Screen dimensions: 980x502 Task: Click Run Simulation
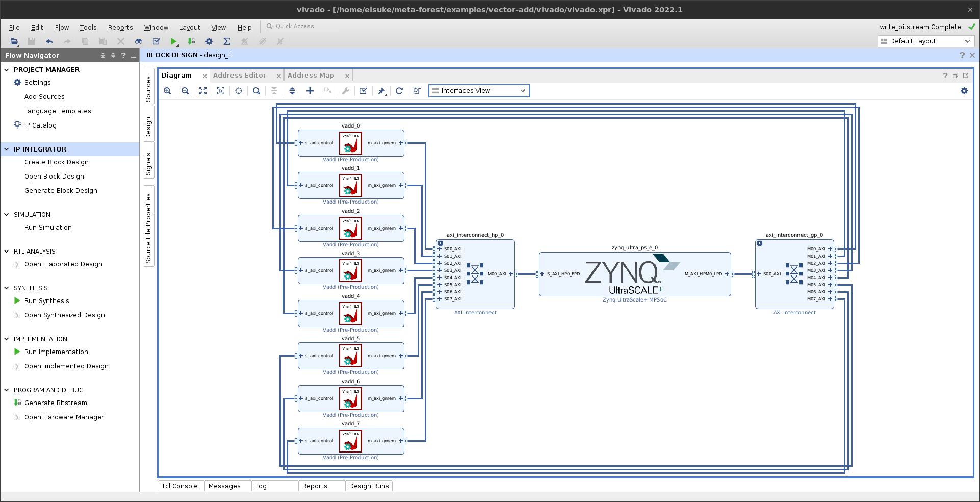coord(48,228)
